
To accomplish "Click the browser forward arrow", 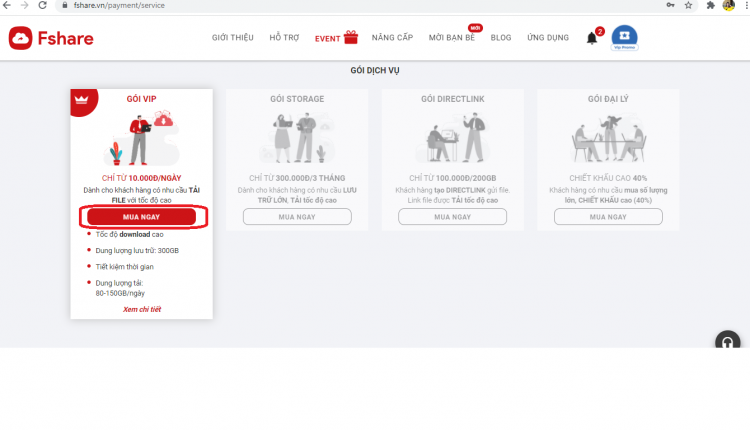I will (24, 5).
